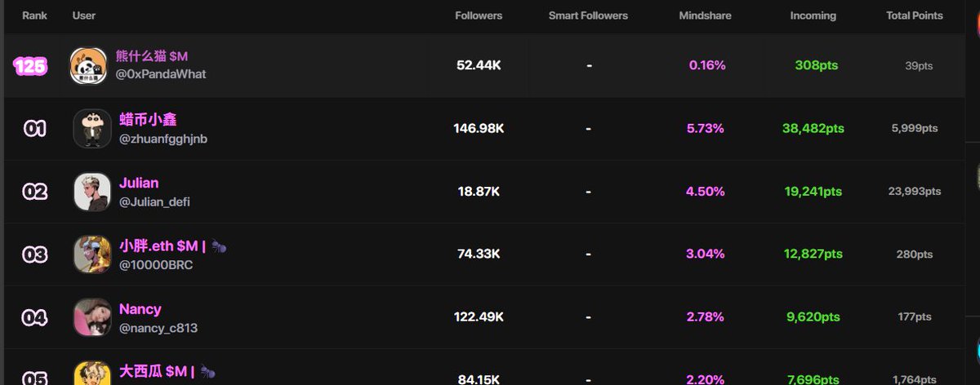This screenshot has width=980, height=385.
Task: Open Nancy's profile photo avatar
Action: (x=92, y=317)
